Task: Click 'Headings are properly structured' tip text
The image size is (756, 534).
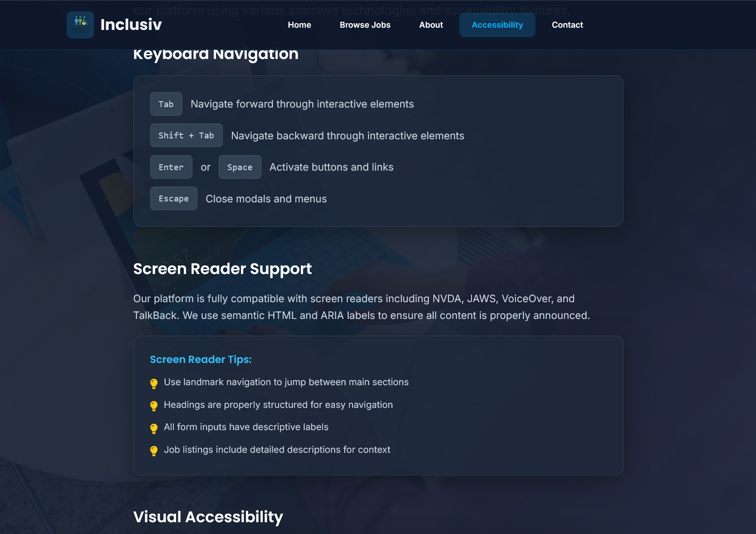Action: tap(278, 405)
